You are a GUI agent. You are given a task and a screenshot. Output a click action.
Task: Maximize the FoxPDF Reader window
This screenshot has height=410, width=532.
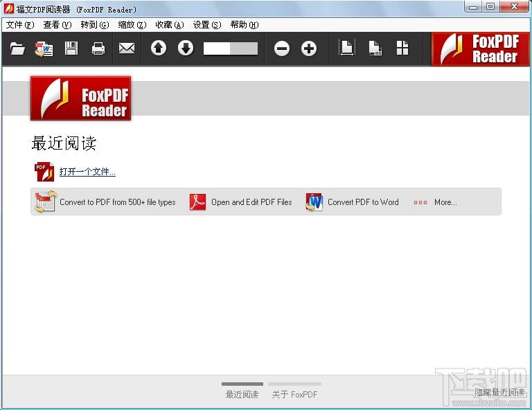tap(490, 7)
